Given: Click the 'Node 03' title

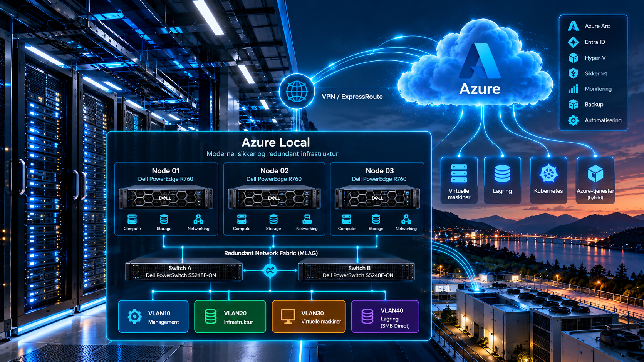Looking at the screenshot, I should tap(380, 171).
